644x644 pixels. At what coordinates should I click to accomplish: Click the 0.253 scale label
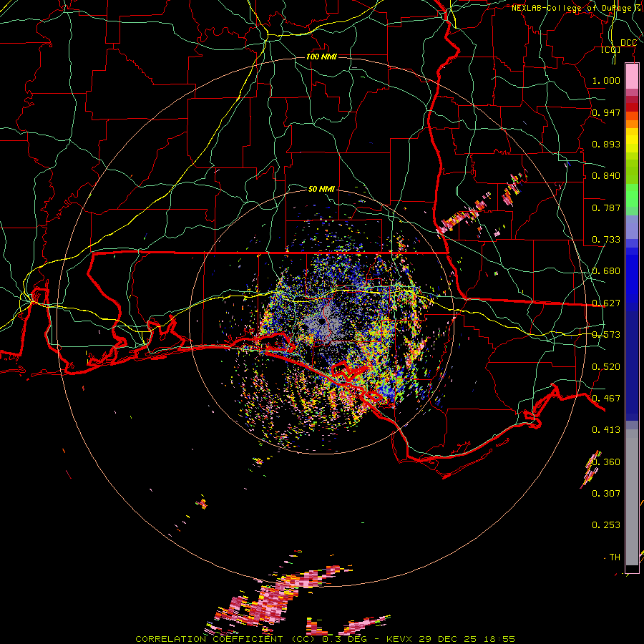pos(606,525)
